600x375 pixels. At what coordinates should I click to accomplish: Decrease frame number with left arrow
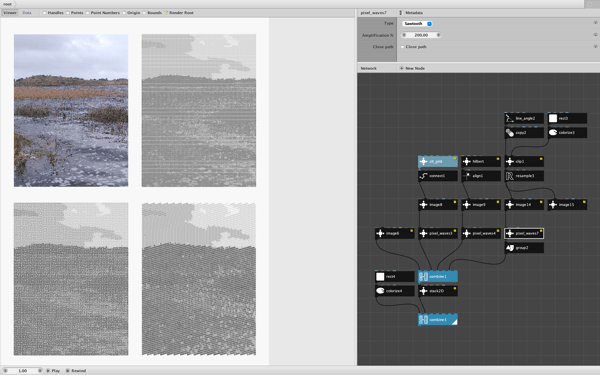[5, 371]
